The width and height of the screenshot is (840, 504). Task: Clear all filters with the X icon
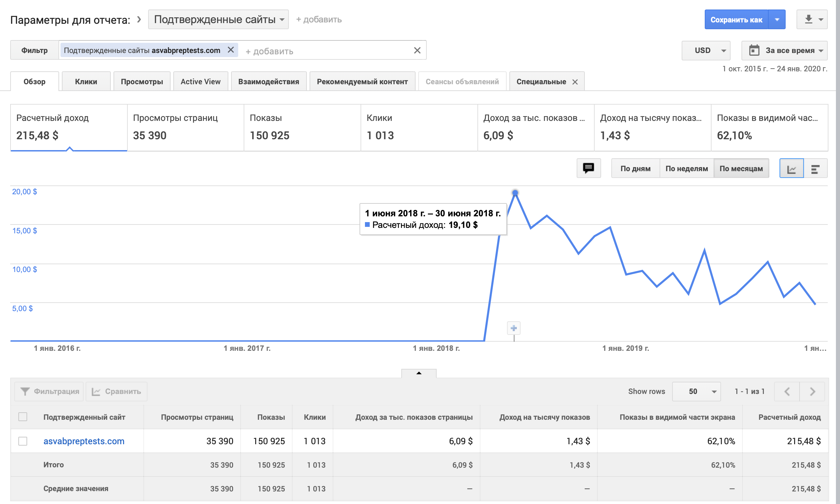417,51
